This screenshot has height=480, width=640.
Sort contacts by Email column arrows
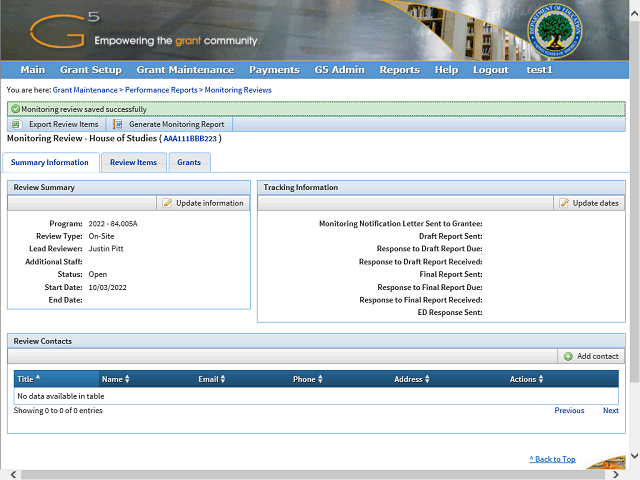[222, 379]
